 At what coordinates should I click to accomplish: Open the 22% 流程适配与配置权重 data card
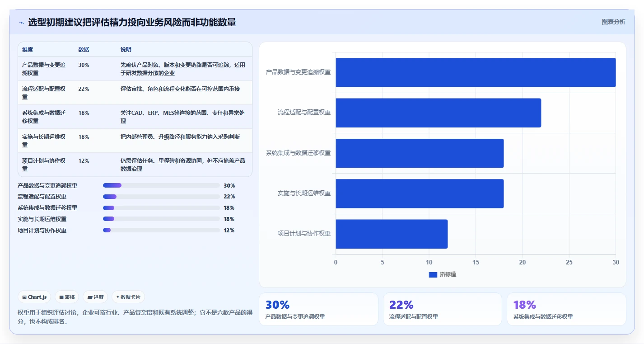click(x=443, y=309)
